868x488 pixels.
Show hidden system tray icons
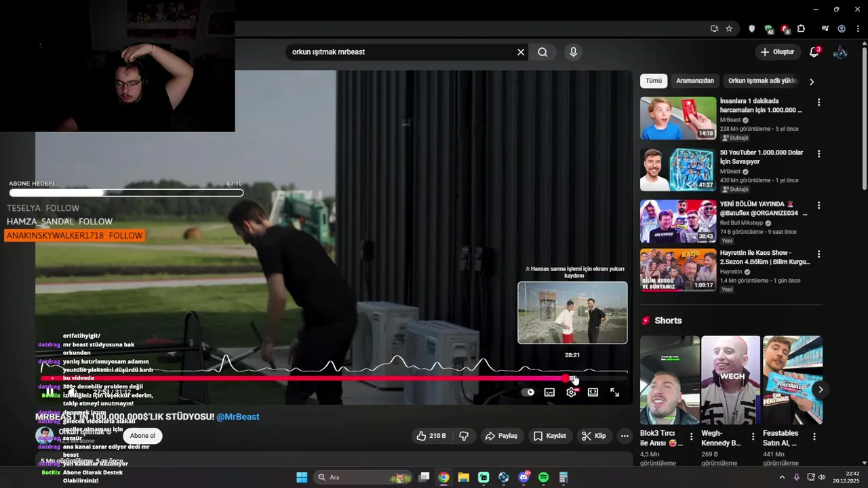point(782,477)
